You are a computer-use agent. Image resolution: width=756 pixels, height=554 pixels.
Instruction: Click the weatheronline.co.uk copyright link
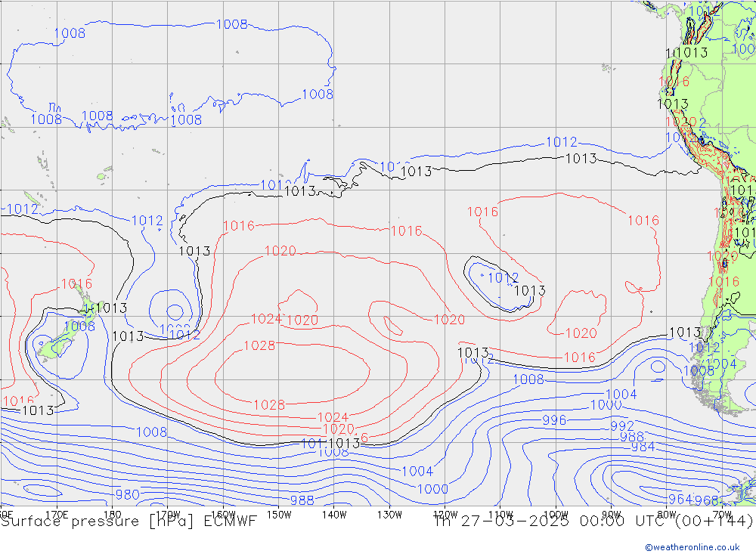692,546
